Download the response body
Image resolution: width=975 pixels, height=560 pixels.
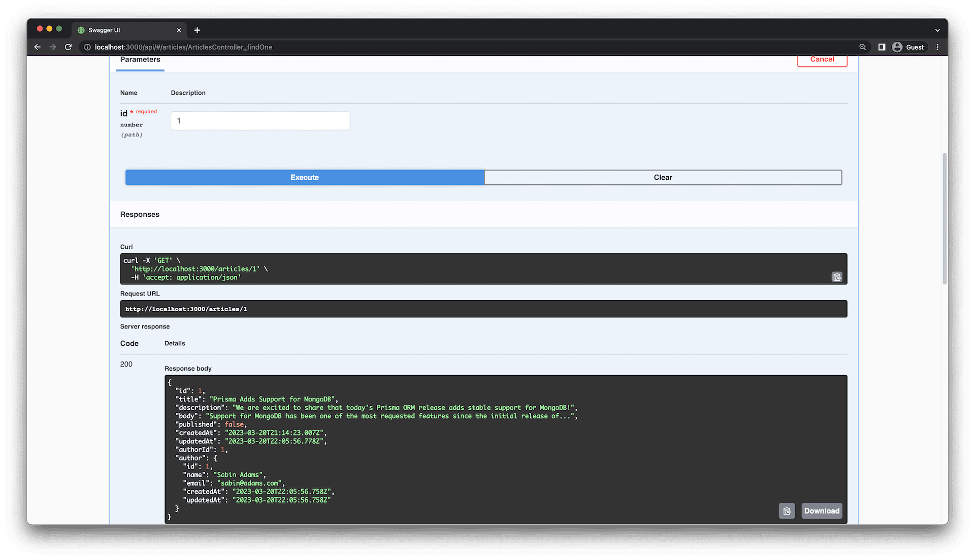pos(821,511)
